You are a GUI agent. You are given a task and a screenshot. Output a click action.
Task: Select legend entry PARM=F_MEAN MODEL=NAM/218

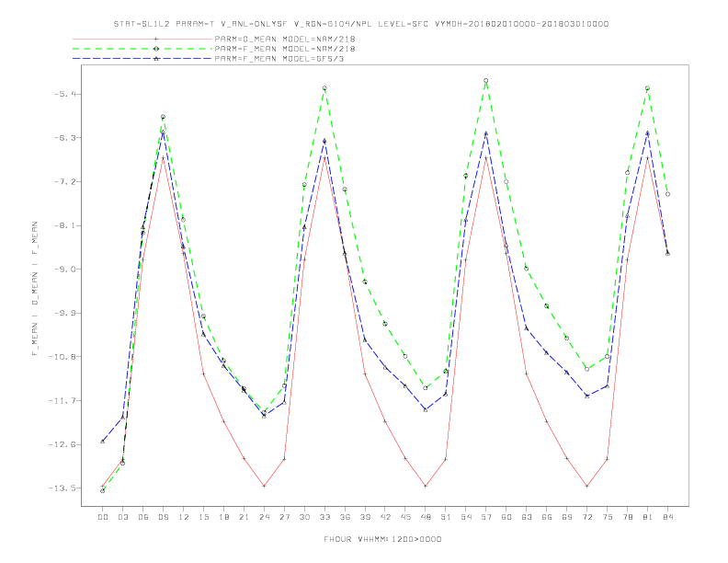point(285,49)
